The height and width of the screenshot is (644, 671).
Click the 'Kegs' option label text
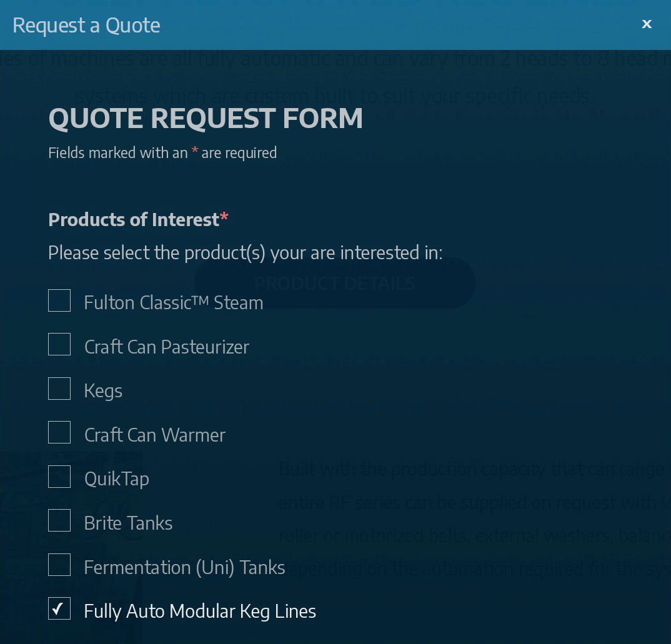tap(103, 391)
